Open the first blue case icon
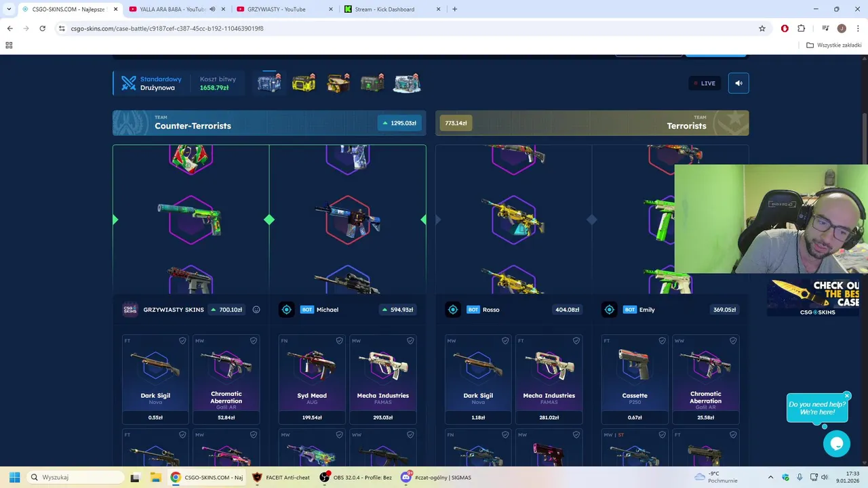Image resolution: width=868 pixels, height=488 pixels. [269, 83]
